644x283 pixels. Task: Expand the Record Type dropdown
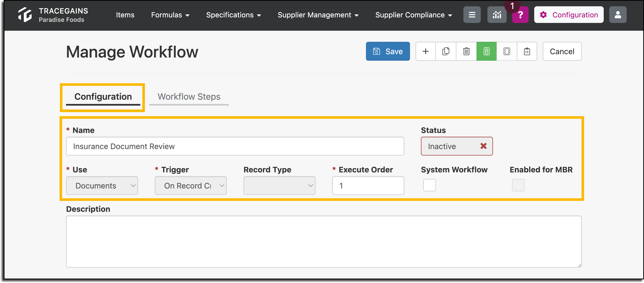click(279, 185)
